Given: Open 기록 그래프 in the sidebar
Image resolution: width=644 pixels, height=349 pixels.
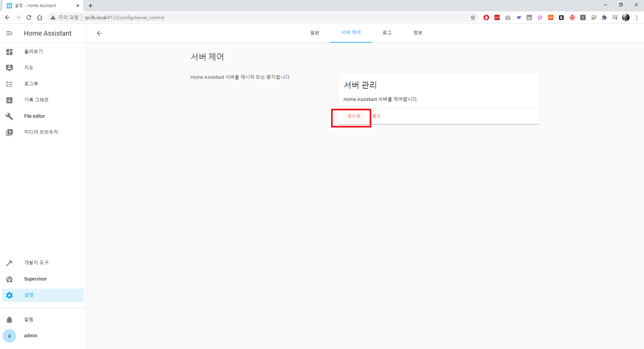Looking at the screenshot, I should coord(43,100).
